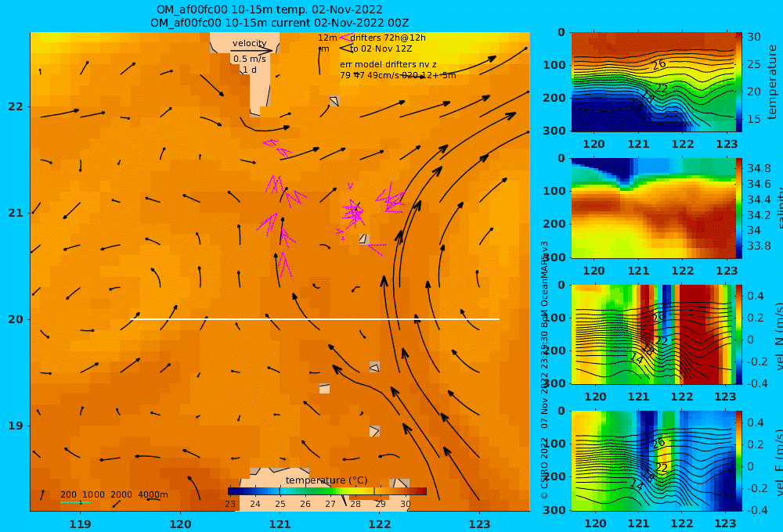Select the 'drifters 72h@12h' legend text
This screenshot has width=783, height=532.
click(388, 38)
